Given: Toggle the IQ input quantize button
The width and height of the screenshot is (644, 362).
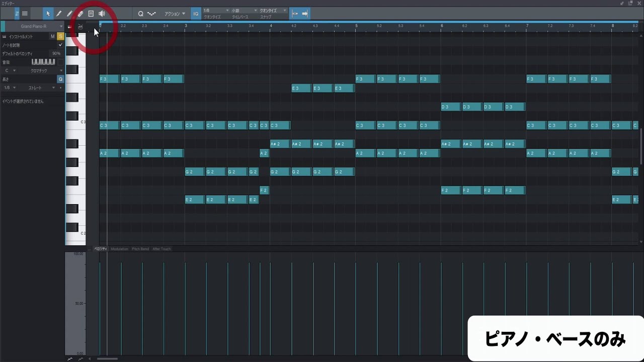Looking at the screenshot, I should (x=196, y=14).
